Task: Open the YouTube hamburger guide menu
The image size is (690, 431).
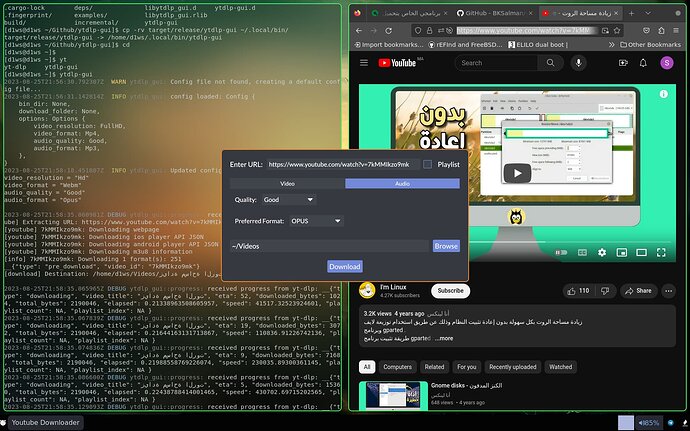Action: [364, 63]
